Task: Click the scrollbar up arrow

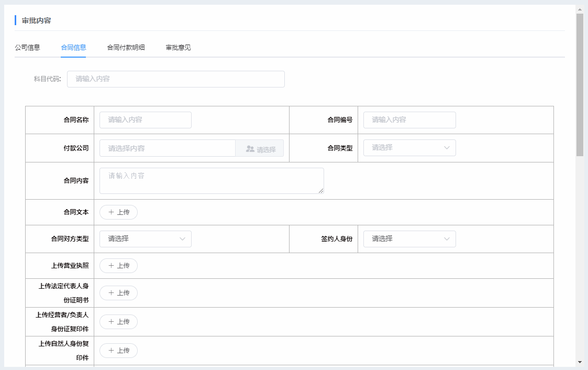Action: pyautogui.click(x=580, y=9)
